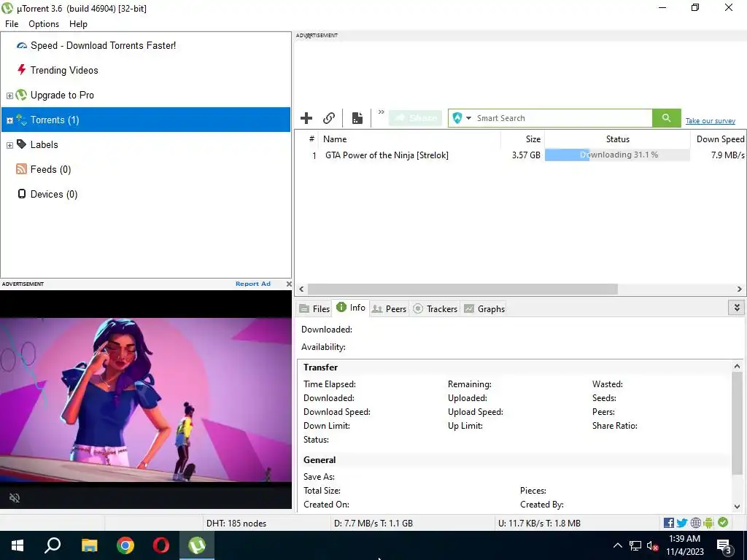This screenshot has height=560, width=747.
Task: Close the bottom-left advertisement
Action: pos(289,284)
